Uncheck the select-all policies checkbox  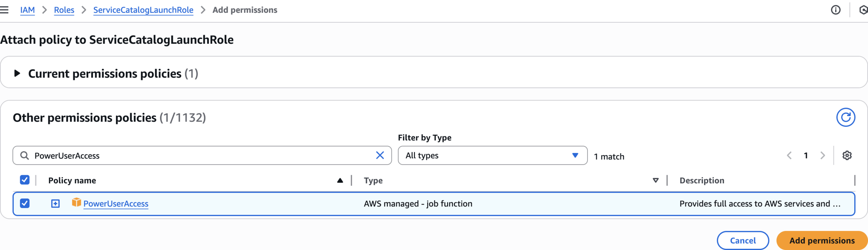pos(25,180)
